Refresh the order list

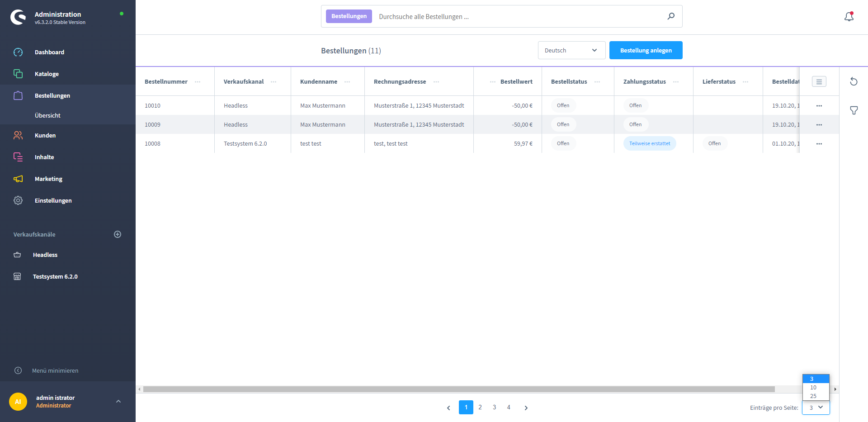pos(854,81)
